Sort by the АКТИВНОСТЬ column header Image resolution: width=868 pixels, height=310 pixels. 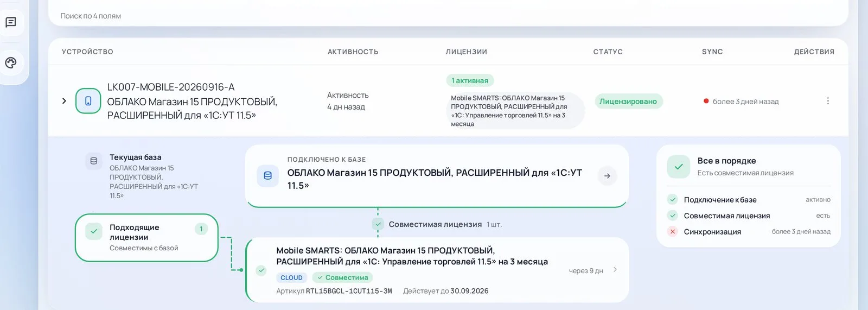coord(353,52)
